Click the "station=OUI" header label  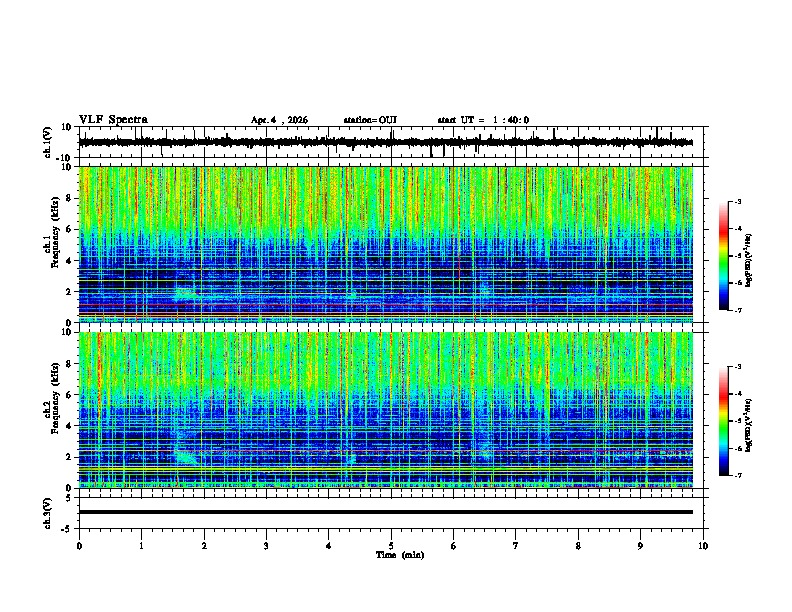pos(370,120)
